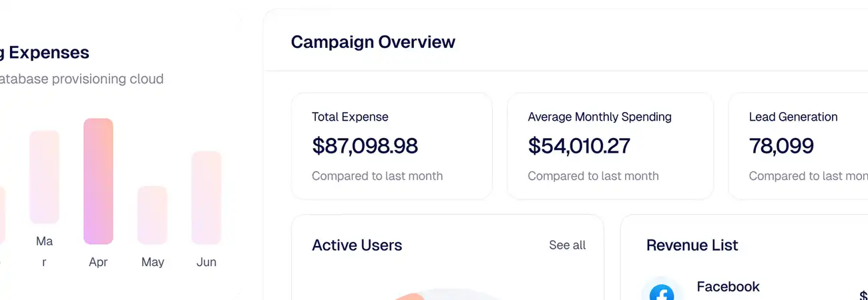Select the Mar expense bar
868x300 pixels.
coord(44,177)
